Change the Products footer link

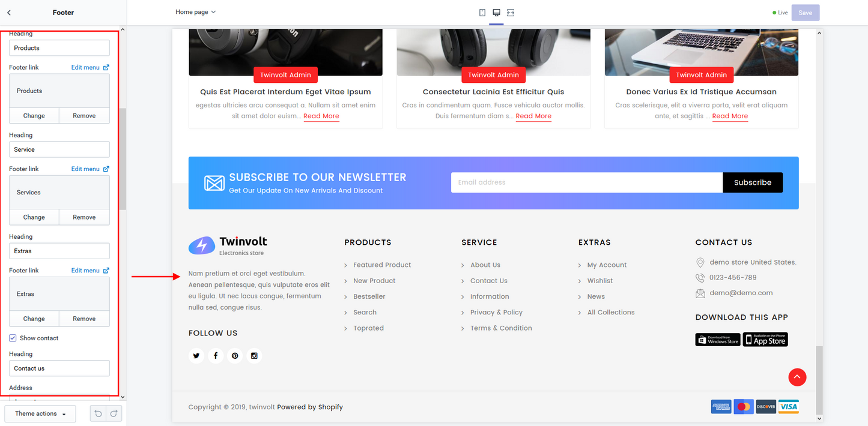34,115
